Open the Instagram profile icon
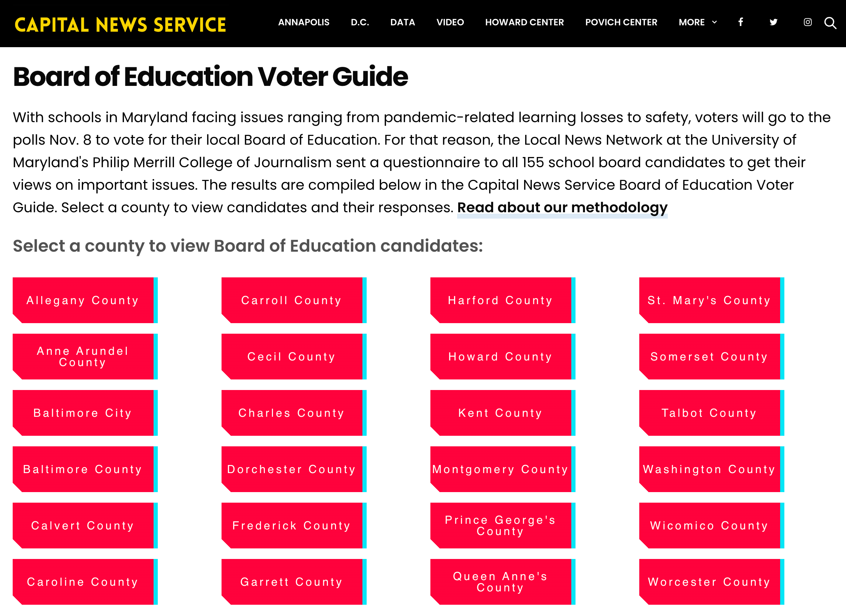 click(x=808, y=23)
